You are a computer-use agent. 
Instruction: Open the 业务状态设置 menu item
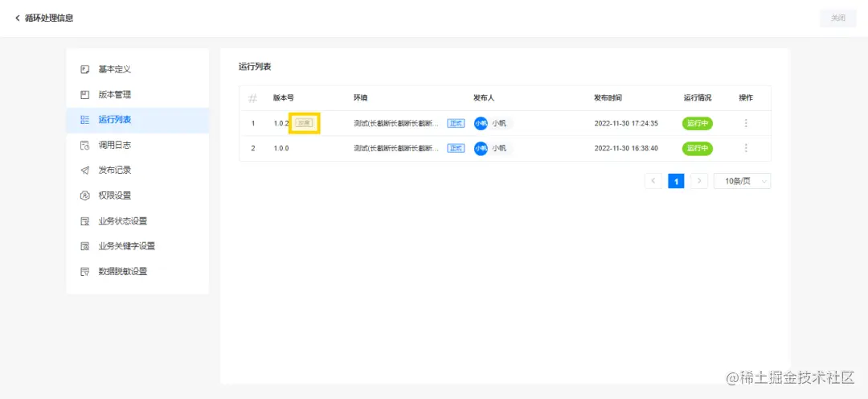point(137,221)
